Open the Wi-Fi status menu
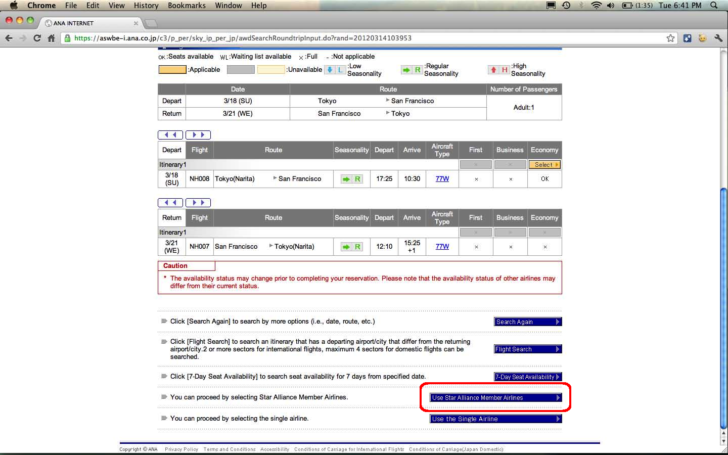Viewport: 728px width, 455px height. [596, 6]
